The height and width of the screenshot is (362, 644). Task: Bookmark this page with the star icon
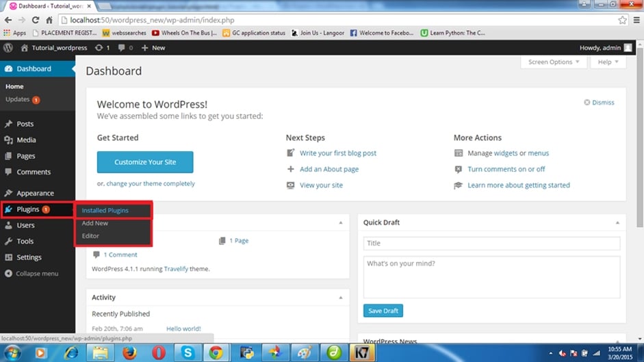(x=622, y=20)
